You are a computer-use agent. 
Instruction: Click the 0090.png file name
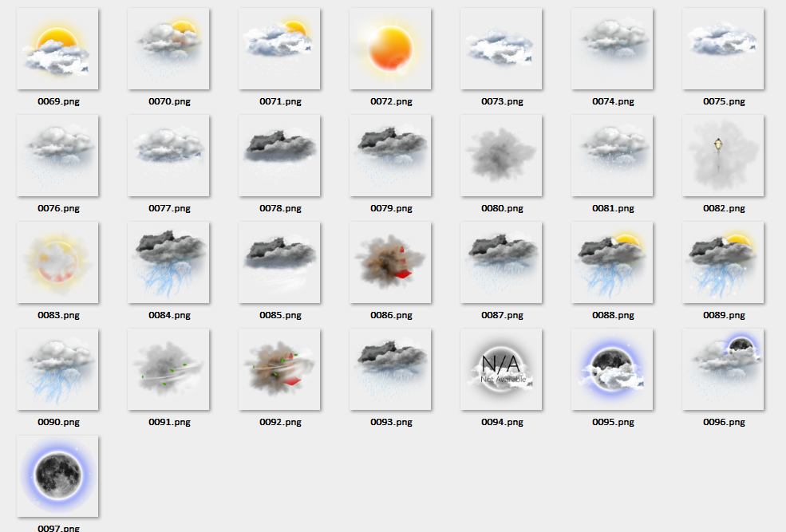(58, 422)
